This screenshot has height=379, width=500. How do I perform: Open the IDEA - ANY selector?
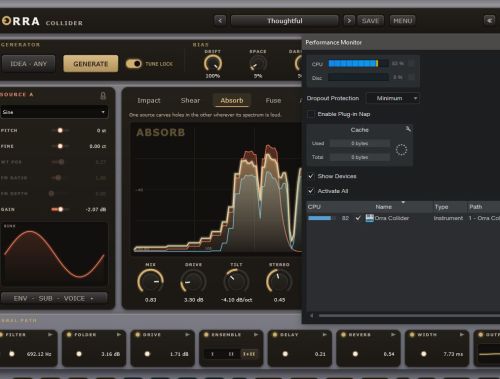pos(28,64)
